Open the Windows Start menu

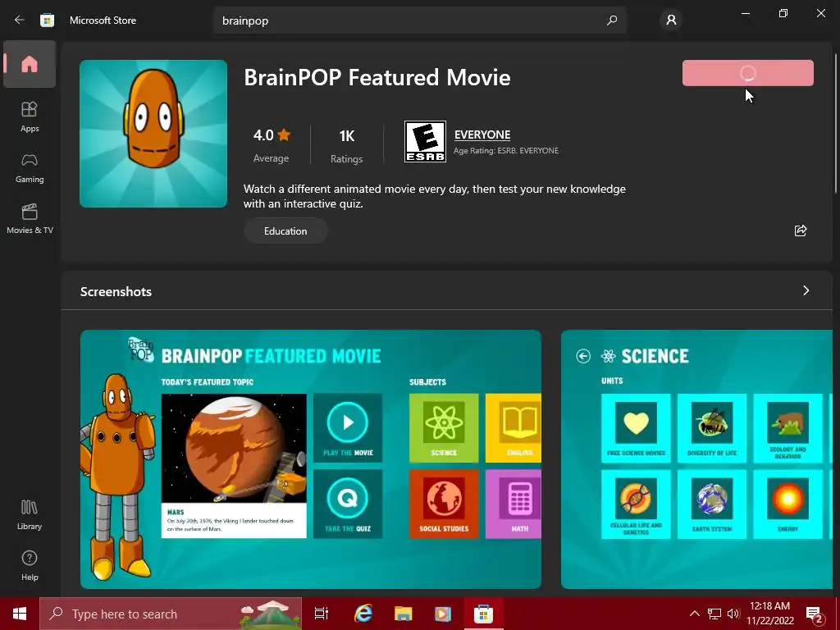coord(20,614)
